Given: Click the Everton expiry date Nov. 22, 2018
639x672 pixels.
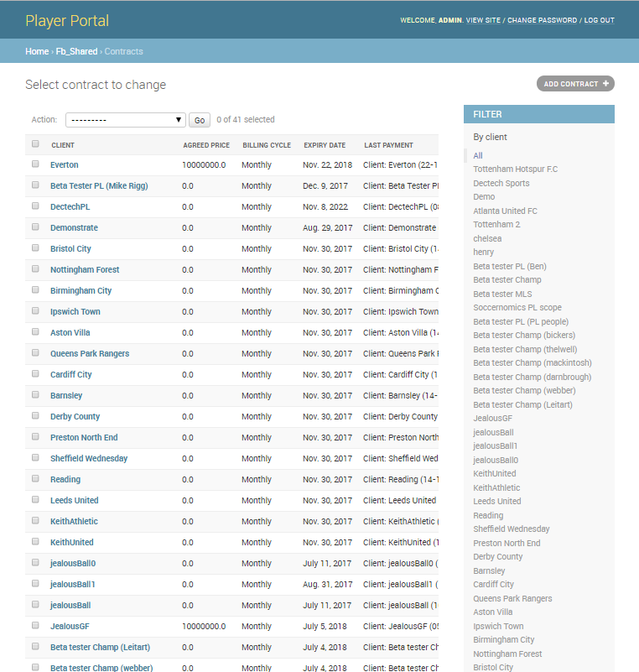Looking at the screenshot, I should (328, 165).
